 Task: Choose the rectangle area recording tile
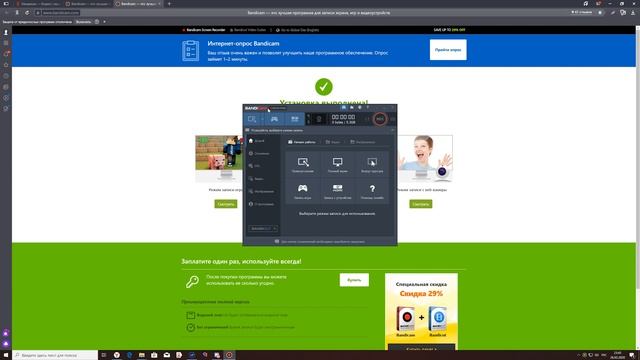coord(303,165)
